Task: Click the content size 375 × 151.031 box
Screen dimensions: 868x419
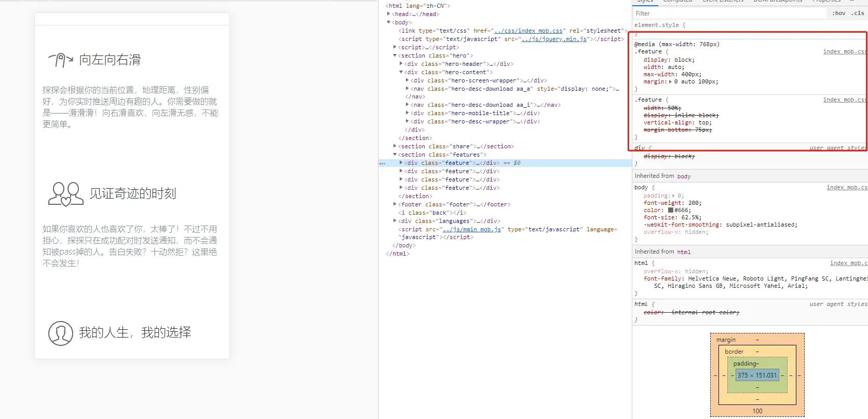Action: click(757, 375)
